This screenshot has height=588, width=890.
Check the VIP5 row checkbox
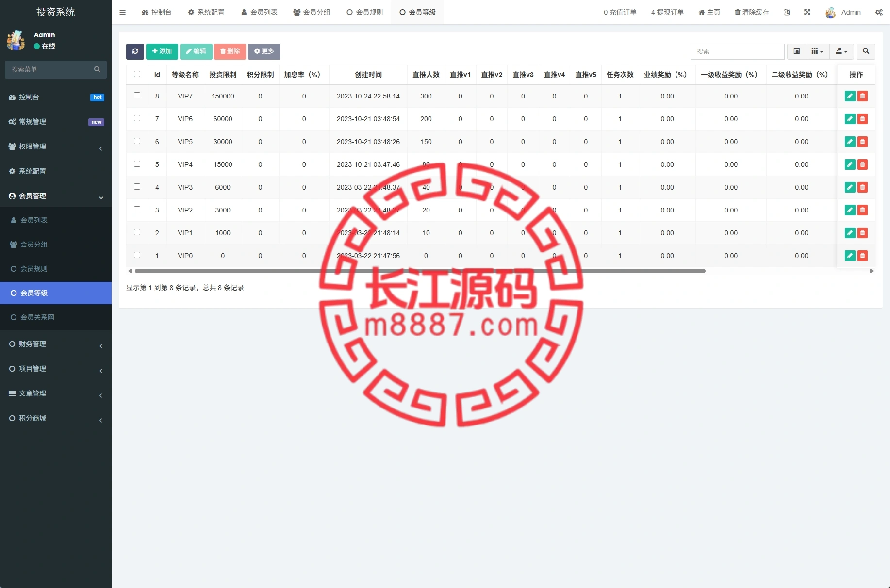click(137, 141)
